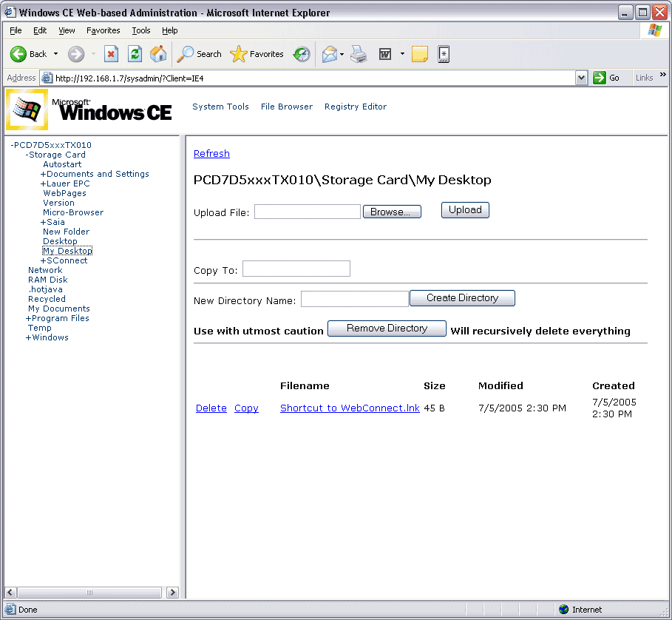Click the Refresh page toolbar icon
The image size is (672, 620).
(x=135, y=54)
